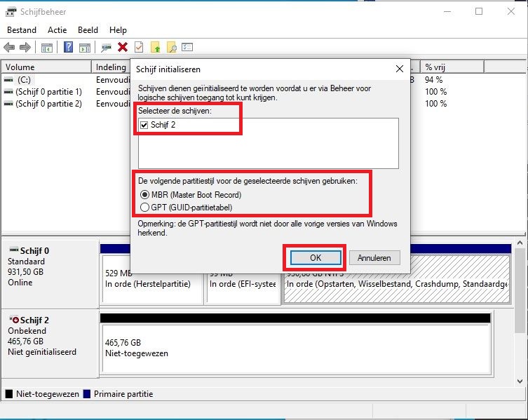
Task: Click the rescan disks connection icon
Action: (x=106, y=48)
